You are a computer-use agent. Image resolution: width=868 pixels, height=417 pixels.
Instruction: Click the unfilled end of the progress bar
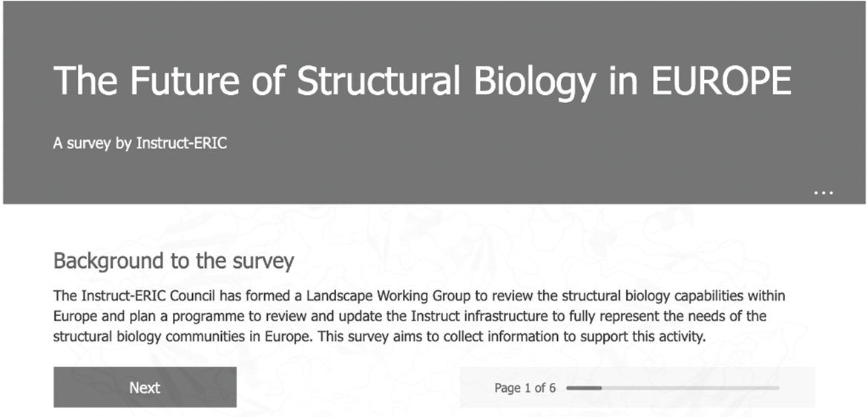[772, 387]
